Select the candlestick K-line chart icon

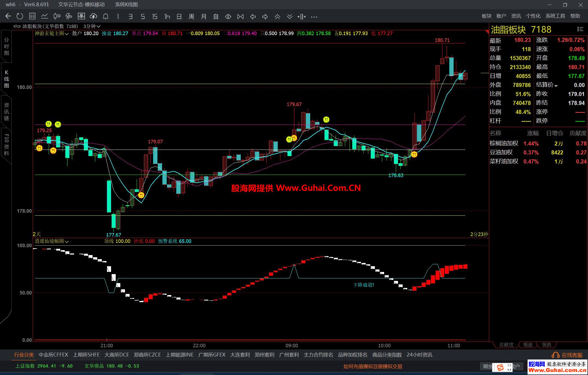57,16
